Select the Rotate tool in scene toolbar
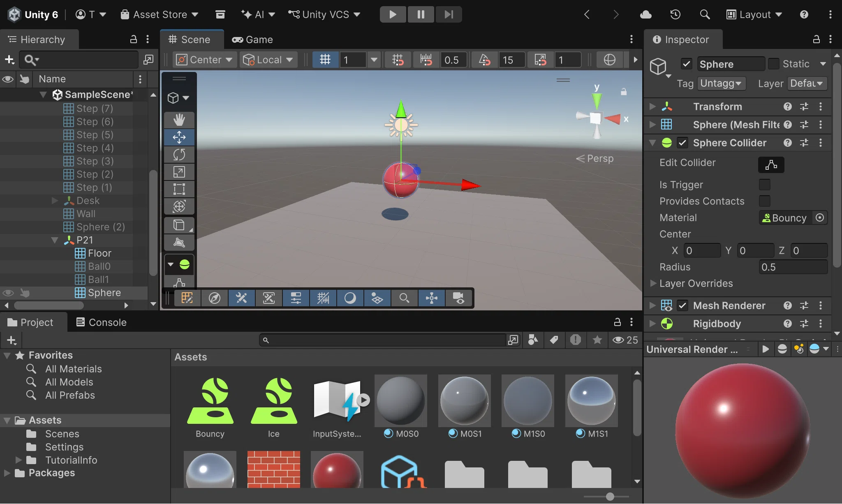Image resolution: width=842 pixels, height=504 pixels. (179, 155)
